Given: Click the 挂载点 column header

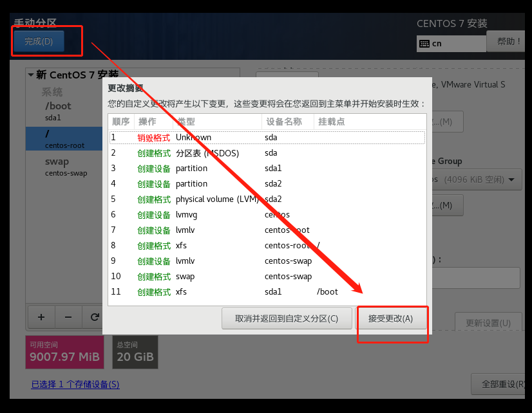Looking at the screenshot, I should point(370,122).
